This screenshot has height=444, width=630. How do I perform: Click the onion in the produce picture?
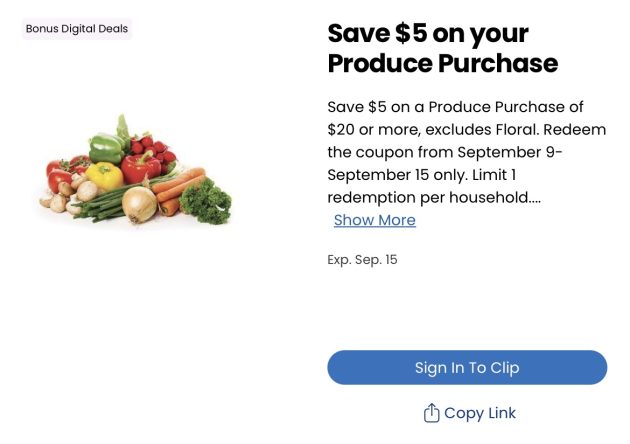[139, 204]
